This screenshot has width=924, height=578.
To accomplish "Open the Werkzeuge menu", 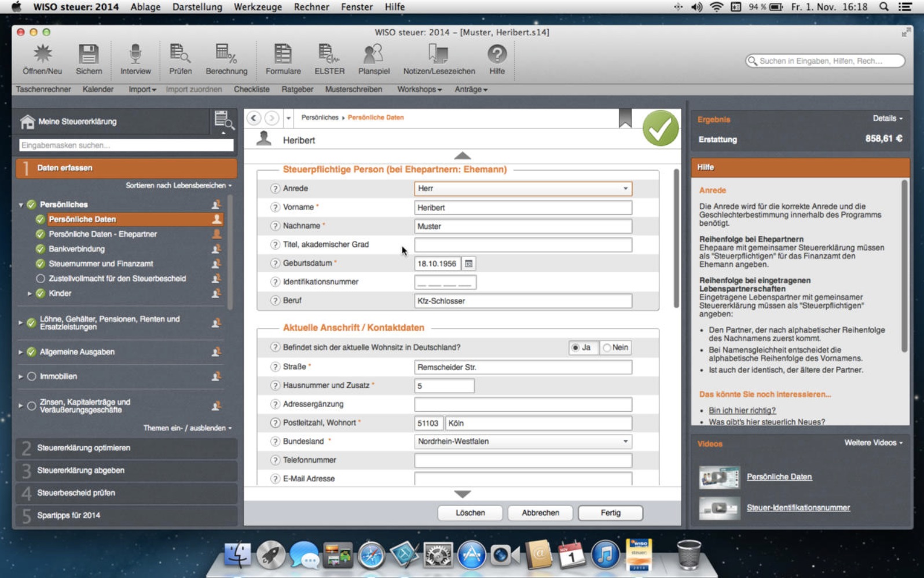I will click(258, 7).
